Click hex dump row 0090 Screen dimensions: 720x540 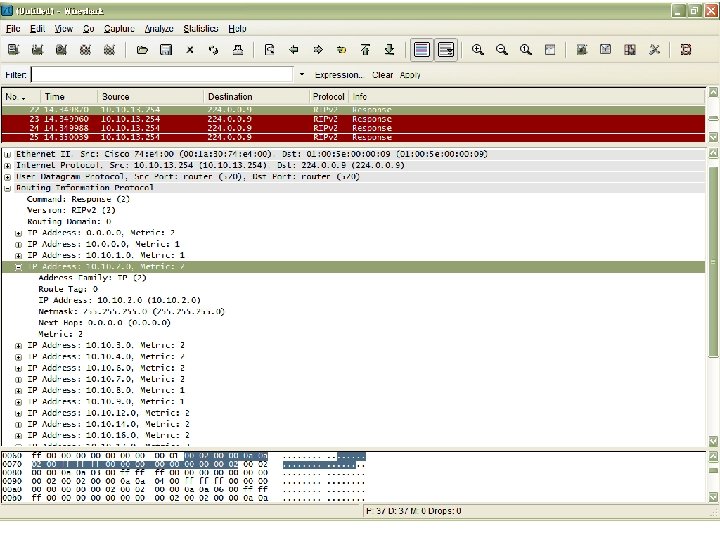[x=184, y=481]
